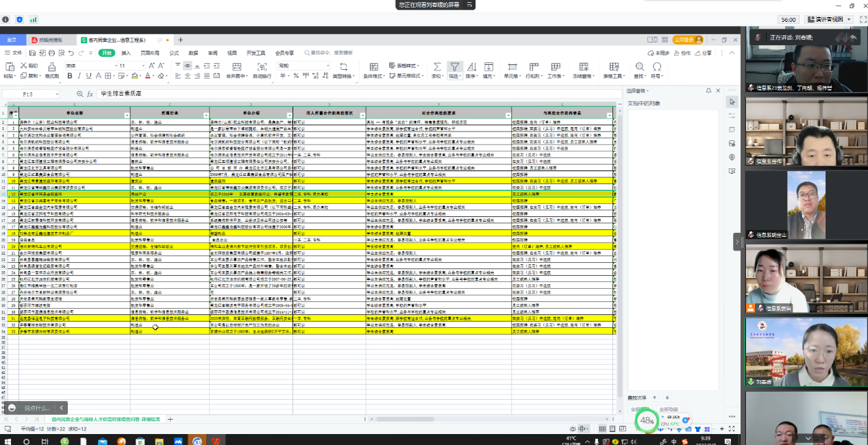
Task: Toggle underline formatting
Action: pos(88,76)
